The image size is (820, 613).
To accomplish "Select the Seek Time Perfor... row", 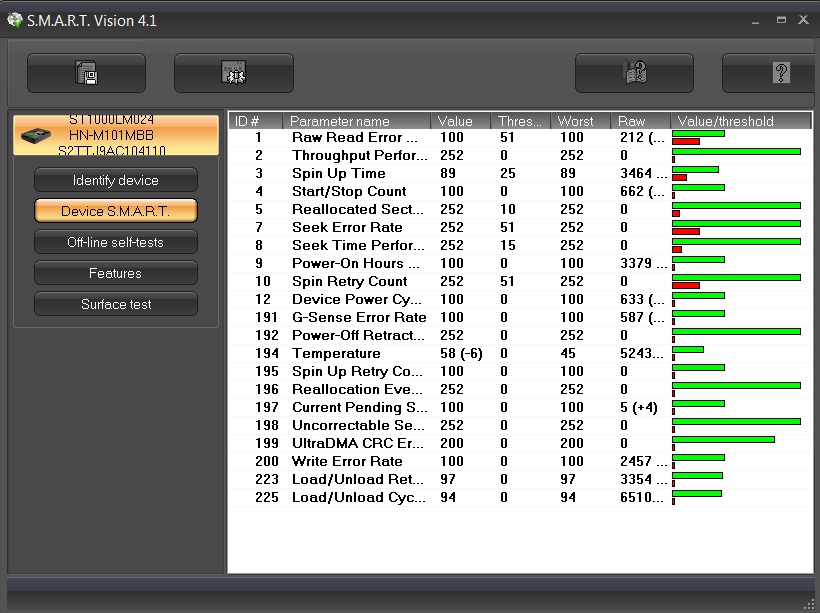I will tap(520, 245).
